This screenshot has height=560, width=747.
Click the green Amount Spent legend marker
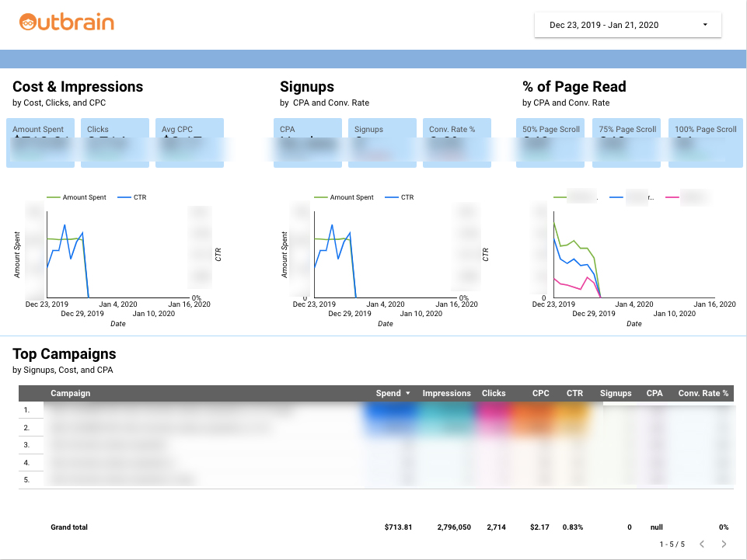click(x=54, y=197)
